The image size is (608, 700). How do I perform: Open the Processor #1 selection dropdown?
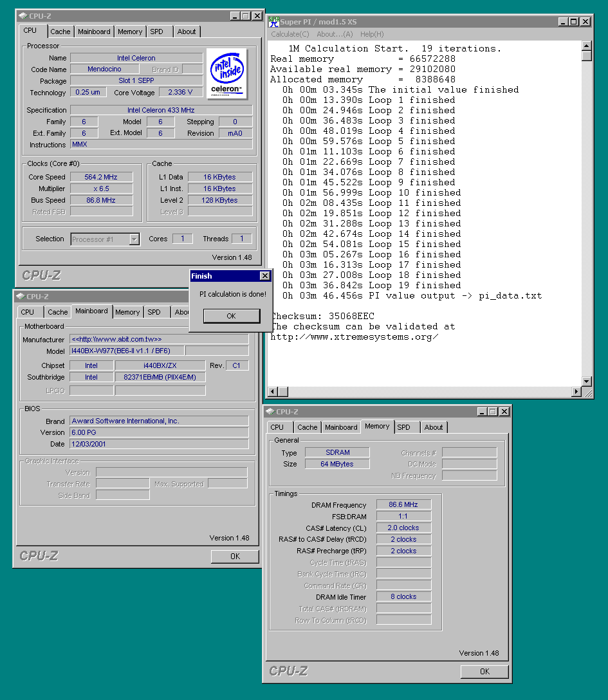pos(134,239)
